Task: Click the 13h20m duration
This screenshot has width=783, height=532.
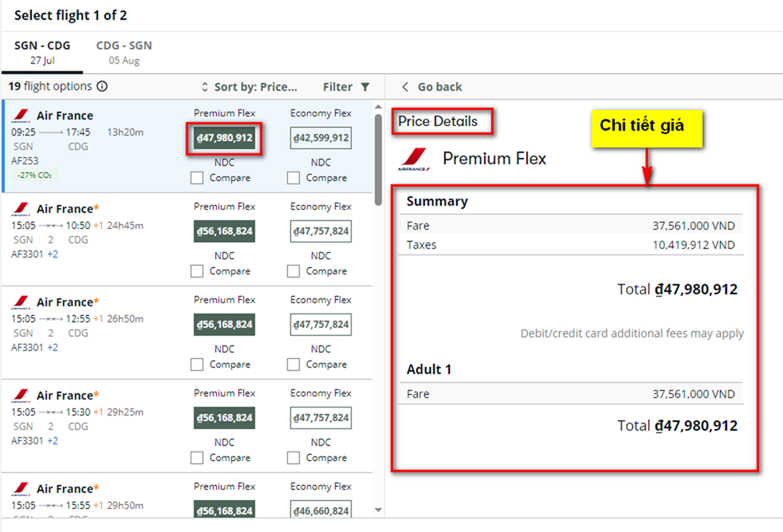Action: pos(125,132)
